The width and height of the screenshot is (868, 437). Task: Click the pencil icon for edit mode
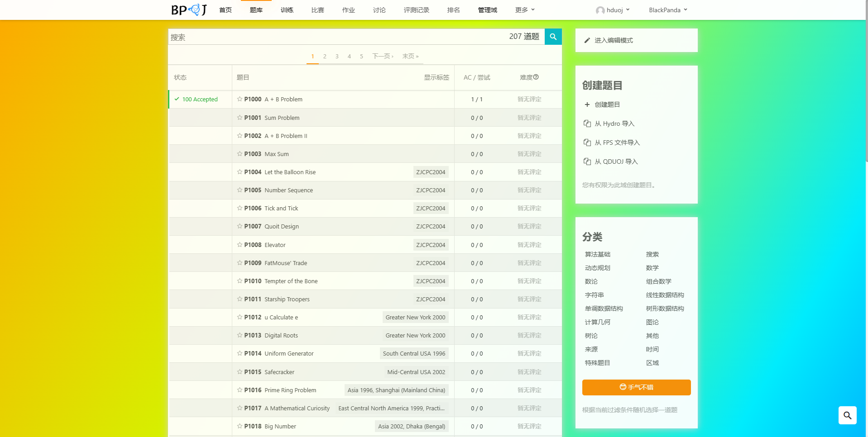587,40
